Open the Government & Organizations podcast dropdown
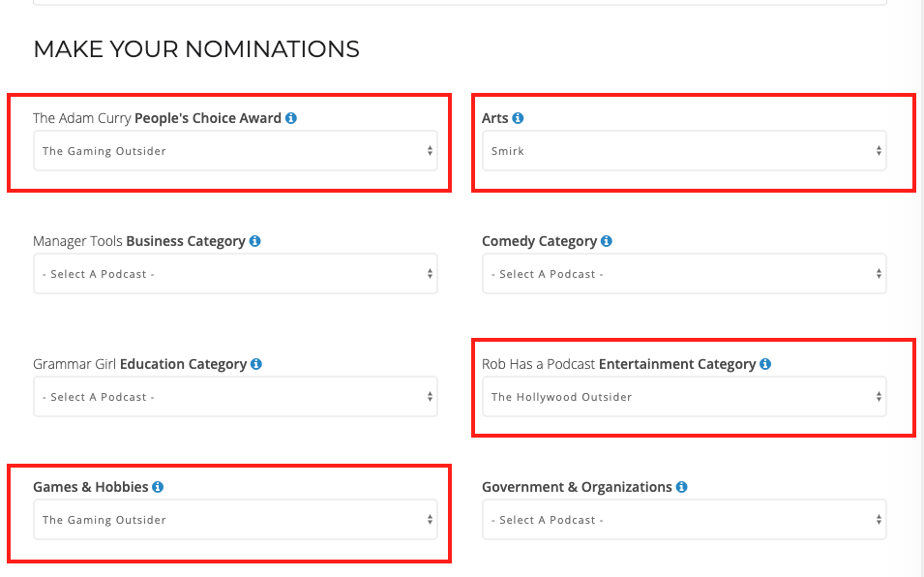Viewport: 924px width, 577px height. (684, 520)
